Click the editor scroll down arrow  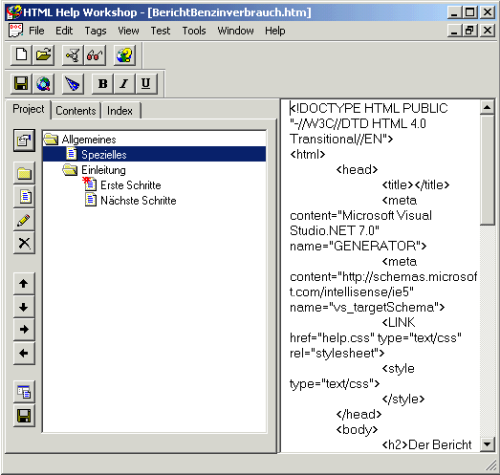tap(487, 444)
